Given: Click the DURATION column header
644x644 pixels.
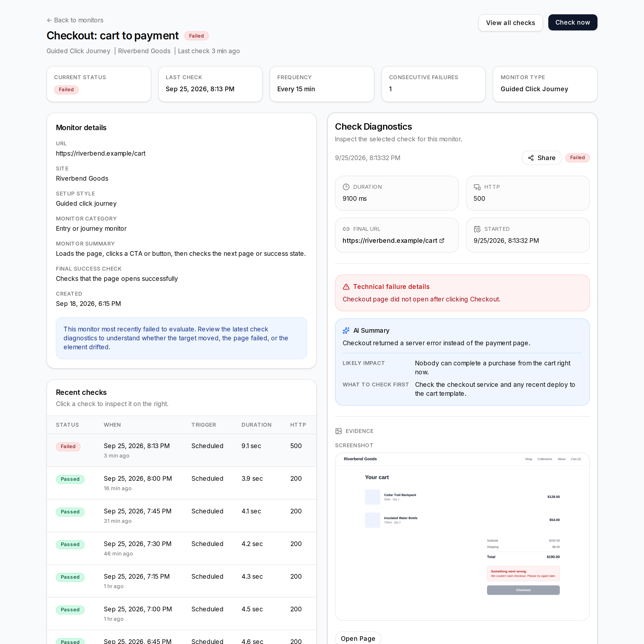Looking at the screenshot, I should coord(256,425).
